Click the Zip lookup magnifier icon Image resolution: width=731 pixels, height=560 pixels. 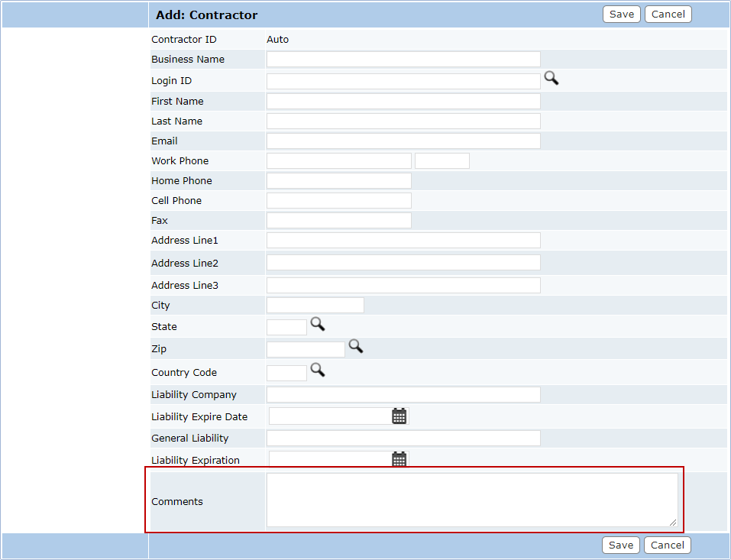tap(355, 347)
